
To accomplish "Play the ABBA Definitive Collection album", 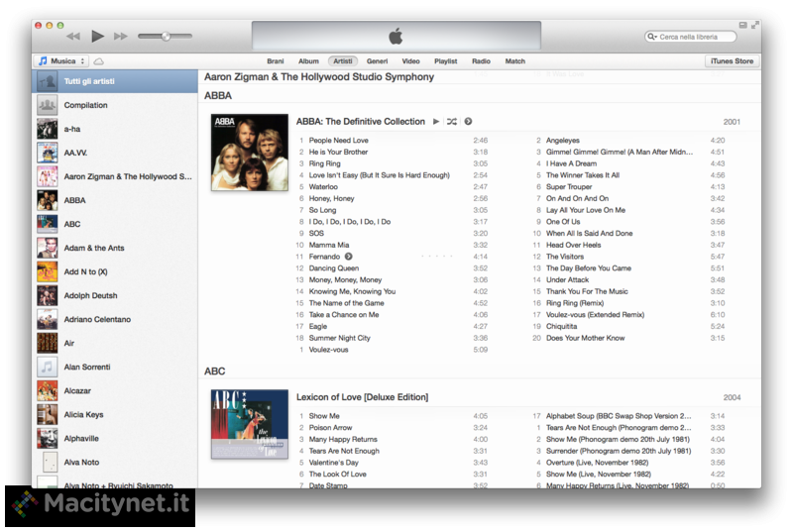I will pos(436,121).
